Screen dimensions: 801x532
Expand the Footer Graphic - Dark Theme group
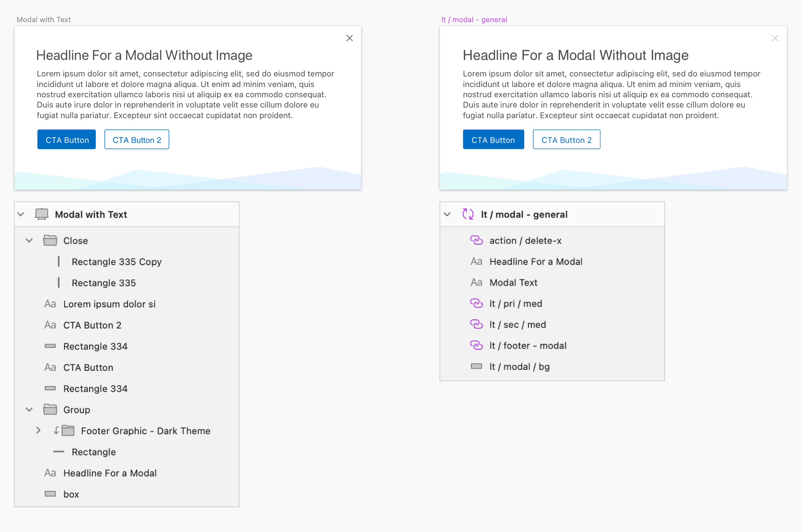pyautogui.click(x=38, y=430)
